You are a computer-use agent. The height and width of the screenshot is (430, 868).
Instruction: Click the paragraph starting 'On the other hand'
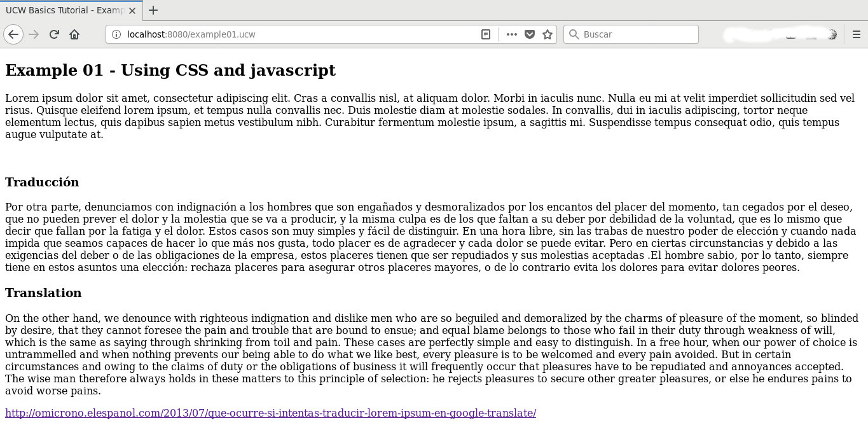[x=431, y=354]
